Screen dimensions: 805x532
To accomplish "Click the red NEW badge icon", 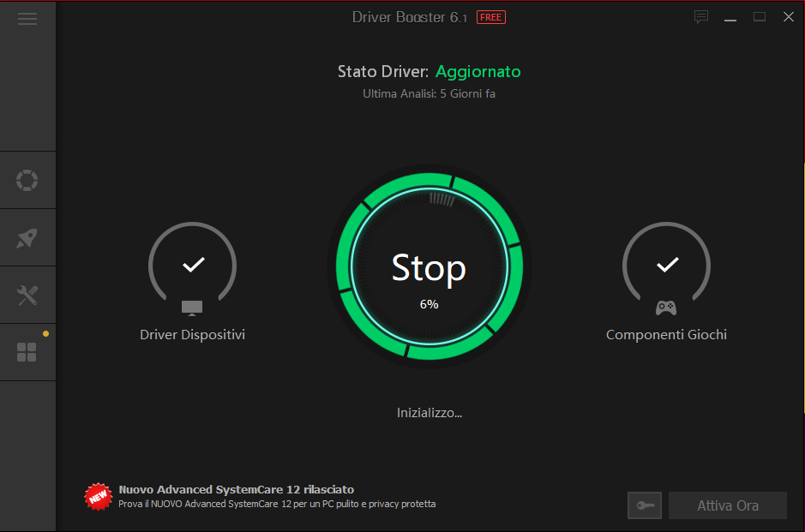I will tap(98, 497).
